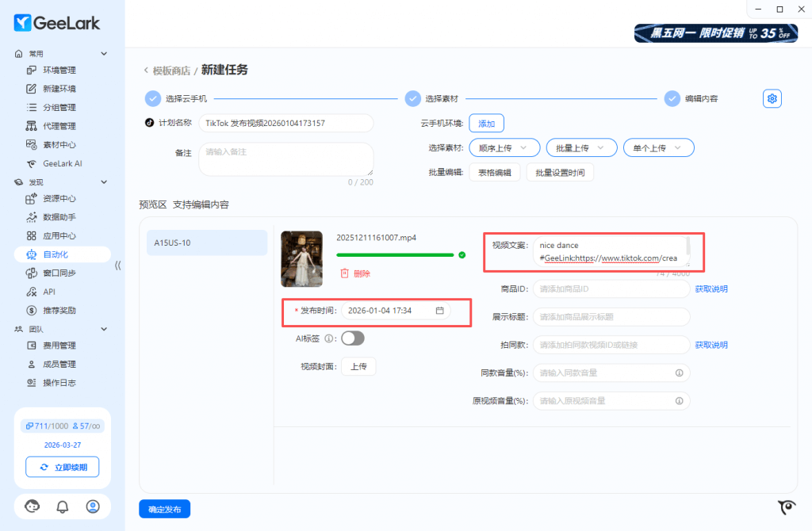This screenshot has width=812, height=531.
Task: Expand the 单个上传 dropdown
Action: [658, 147]
